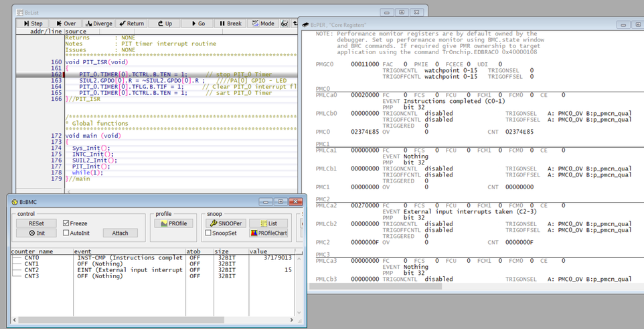Select the CNT3 counter row
Image resolution: width=644 pixels, height=329 pixels.
(151, 276)
